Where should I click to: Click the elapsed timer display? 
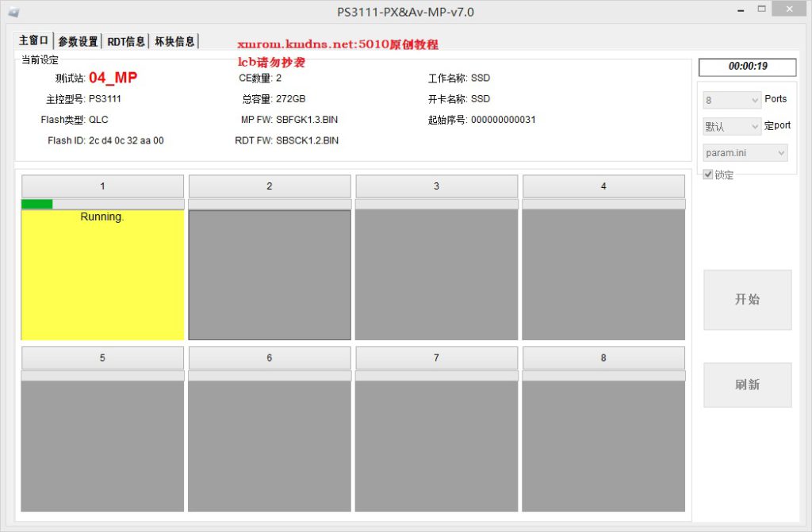tap(748, 67)
